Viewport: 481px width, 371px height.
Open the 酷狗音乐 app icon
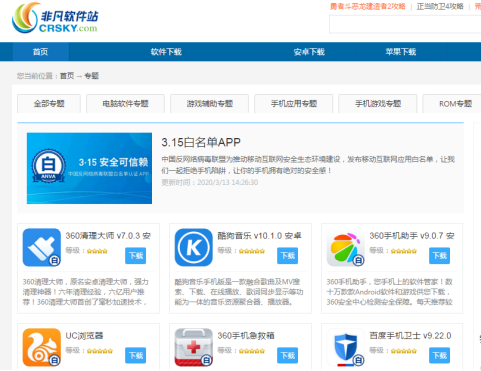point(194,247)
